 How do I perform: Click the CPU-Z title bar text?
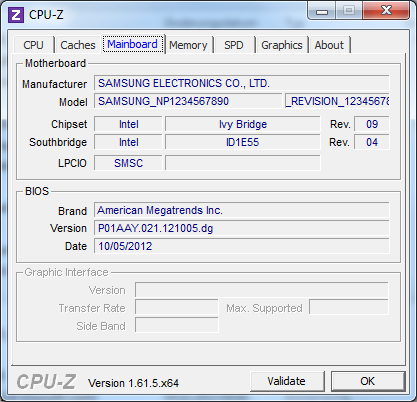click(x=46, y=15)
